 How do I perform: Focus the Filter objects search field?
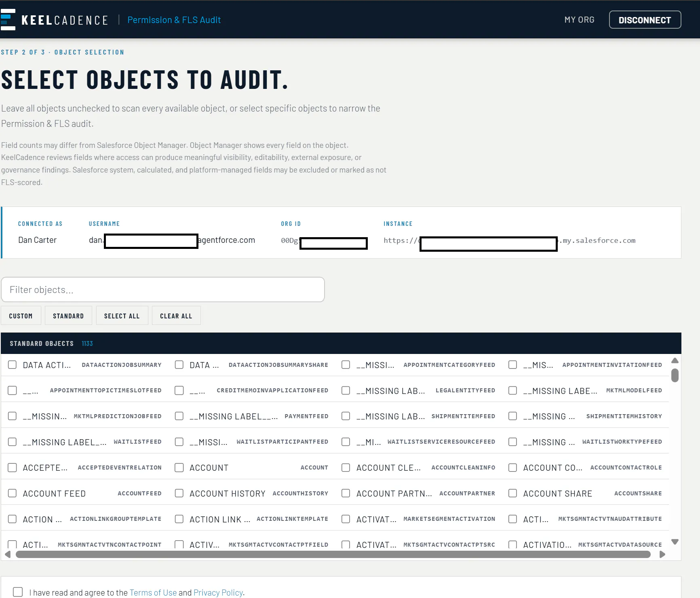(x=163, y=290)
